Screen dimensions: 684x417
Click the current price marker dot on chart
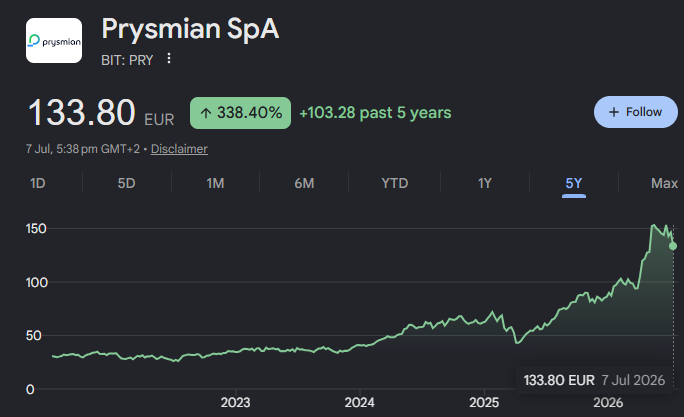[673, 246]
